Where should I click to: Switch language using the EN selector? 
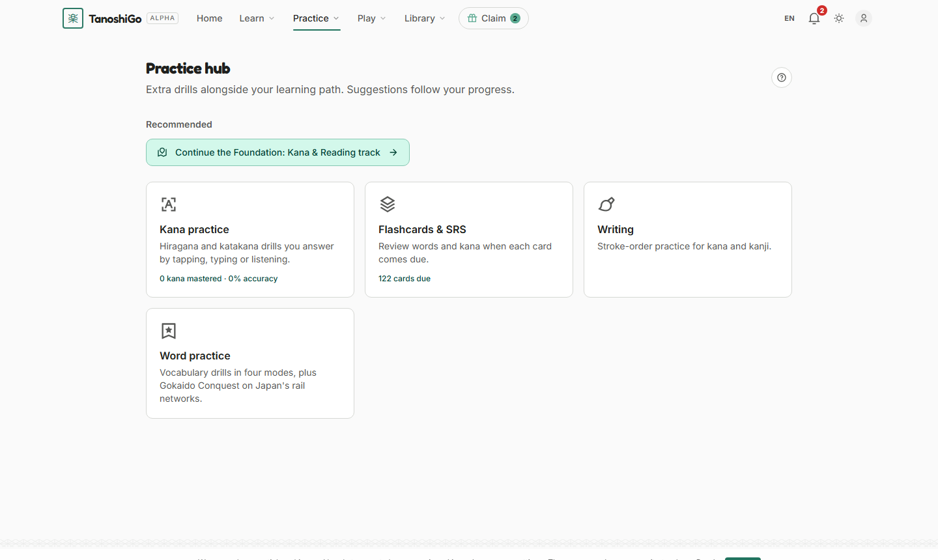click(789, 18)
